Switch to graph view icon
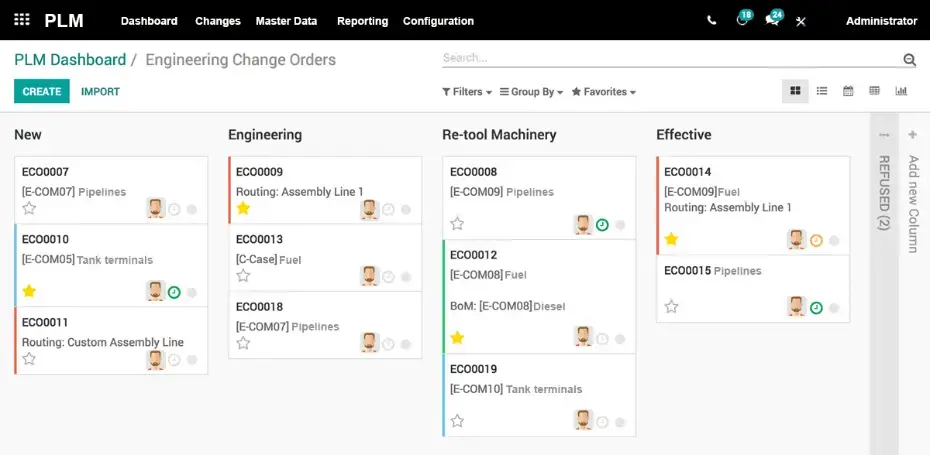The height and width of the screenshot is (455, 930). [901, 91]
